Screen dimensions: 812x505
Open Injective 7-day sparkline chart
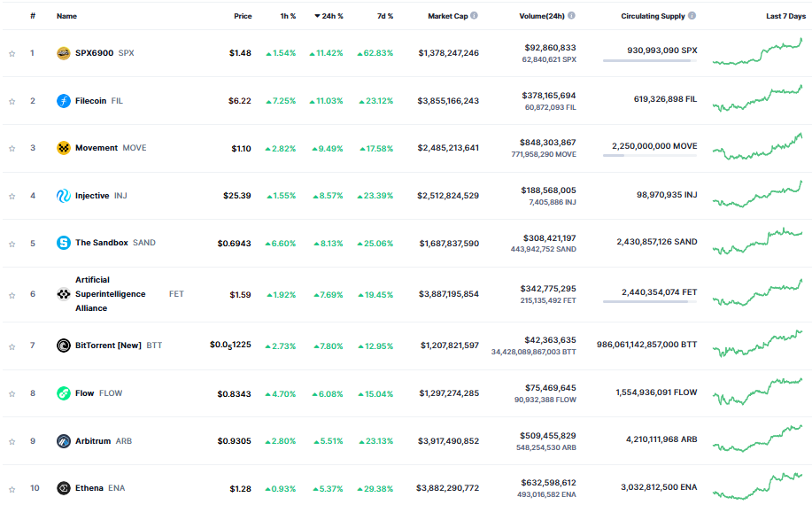coord(758,194)
